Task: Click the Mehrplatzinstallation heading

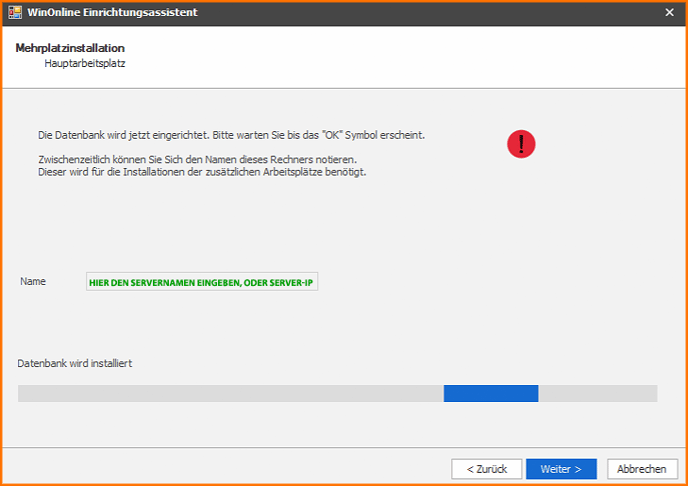Action: pyautogui.click(x=70, y=48)
